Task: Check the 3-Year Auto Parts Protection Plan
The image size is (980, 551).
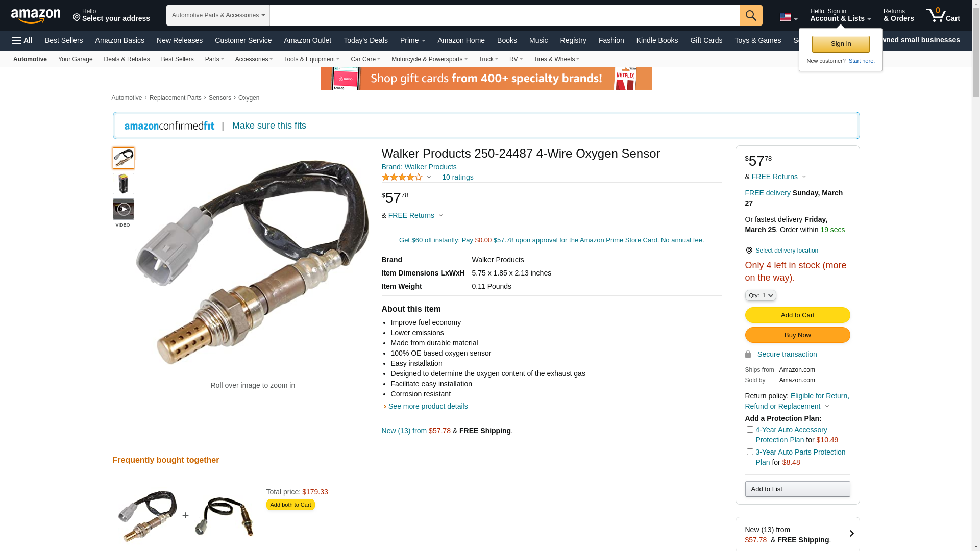Action: [x=750, y=452]
